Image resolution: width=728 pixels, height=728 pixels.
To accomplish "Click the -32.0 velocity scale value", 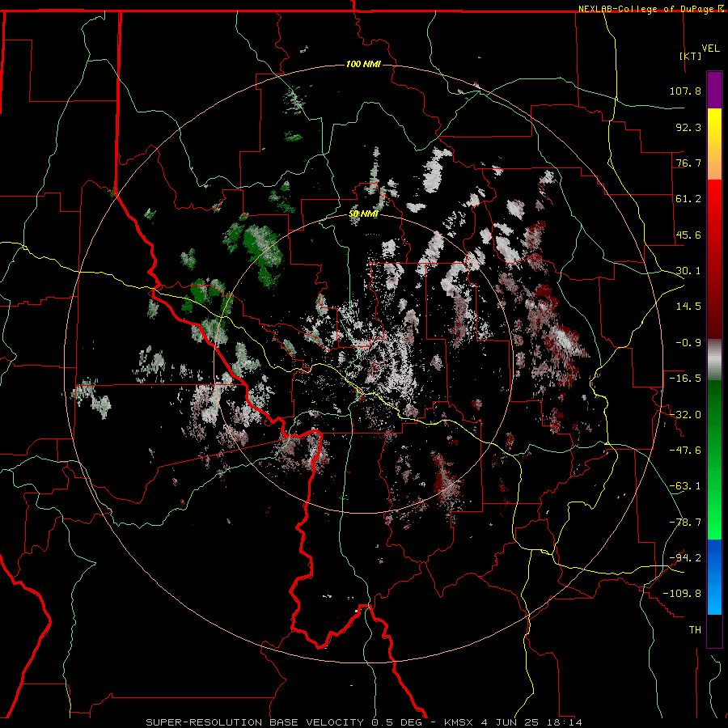I will [685, 415].
